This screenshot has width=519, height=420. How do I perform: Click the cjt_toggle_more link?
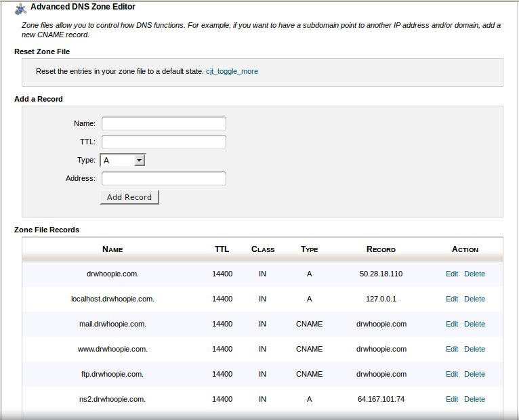point(232,71)
